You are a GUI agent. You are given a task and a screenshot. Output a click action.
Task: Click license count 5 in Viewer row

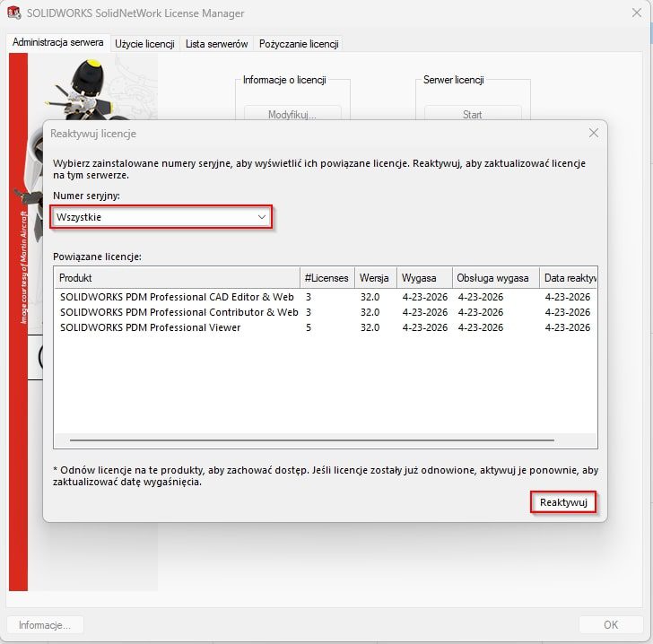coord(309,327)
